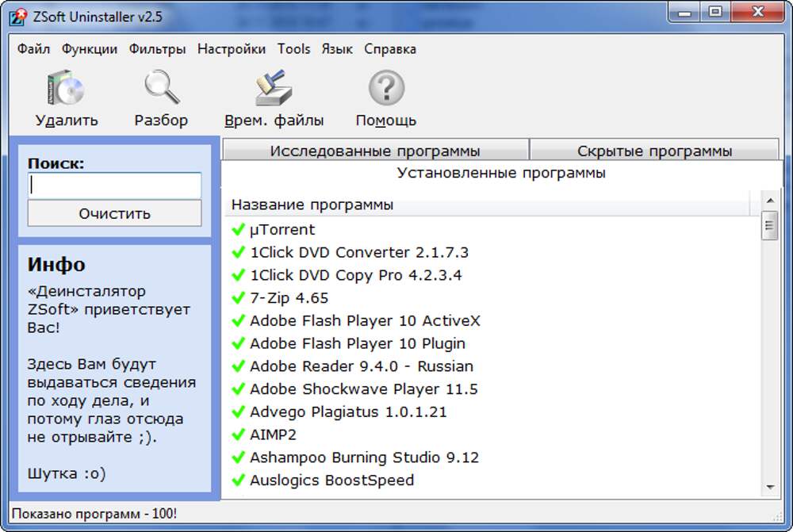Viewport: 793px width, 532px height.
Task: Click green checkmark beside 7-Zip 4.65
Action: [237, 298]
